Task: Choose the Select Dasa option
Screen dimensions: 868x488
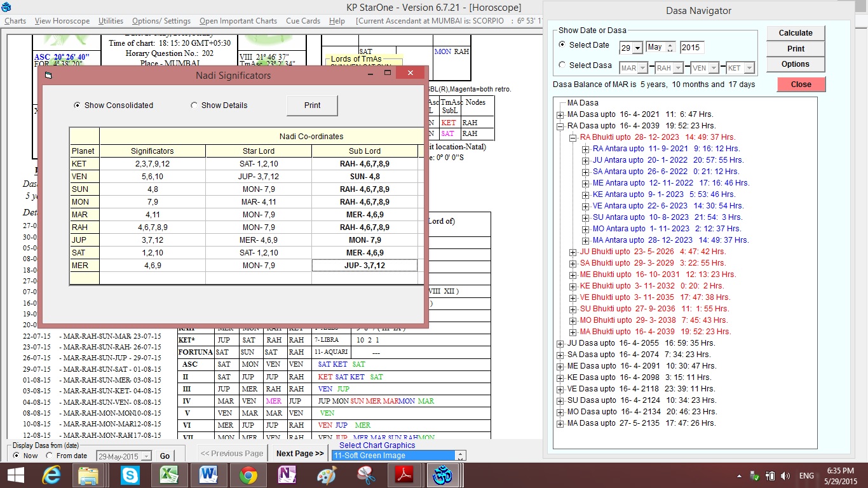Action: pyautogui.click(x=562, y=65)
